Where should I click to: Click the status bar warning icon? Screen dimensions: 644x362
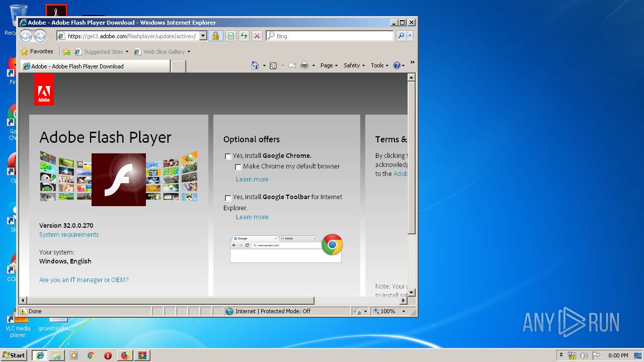[23, 311]
